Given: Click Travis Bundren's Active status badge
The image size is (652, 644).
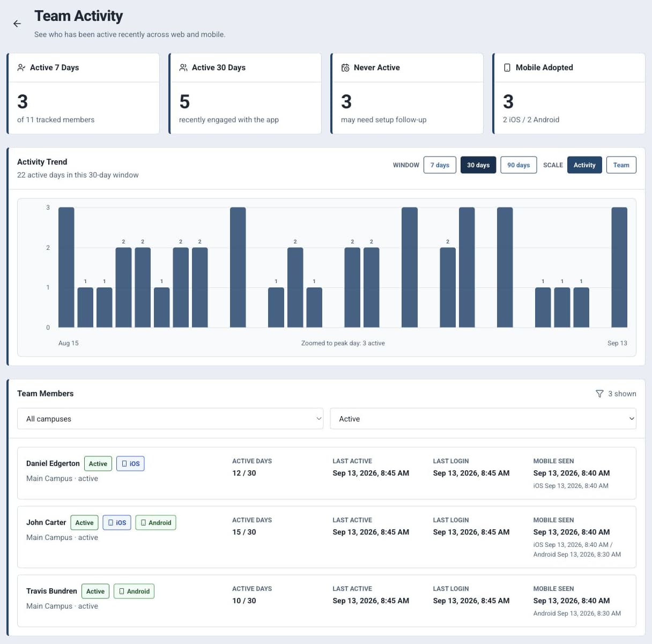Looking at the screenshot, I should click(95, 591).
